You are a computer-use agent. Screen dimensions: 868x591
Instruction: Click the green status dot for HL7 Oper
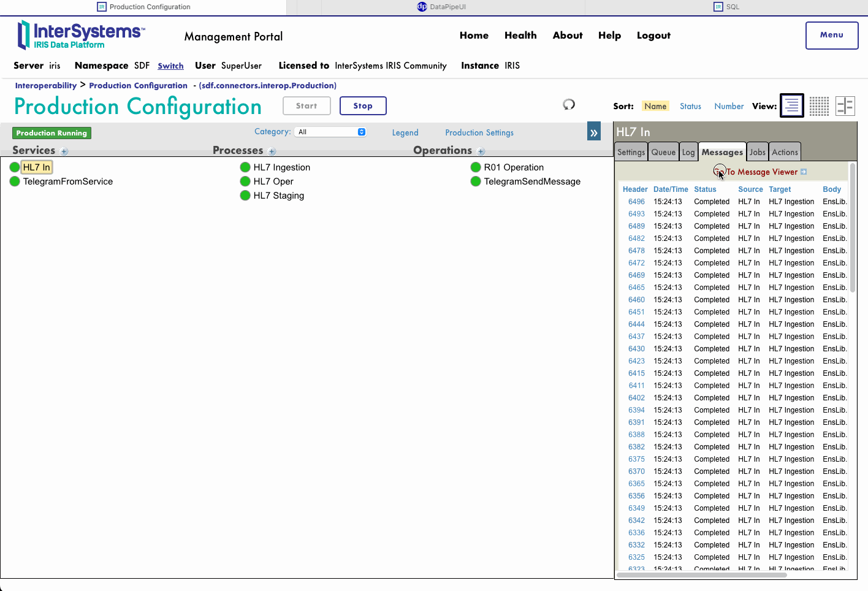245,181
